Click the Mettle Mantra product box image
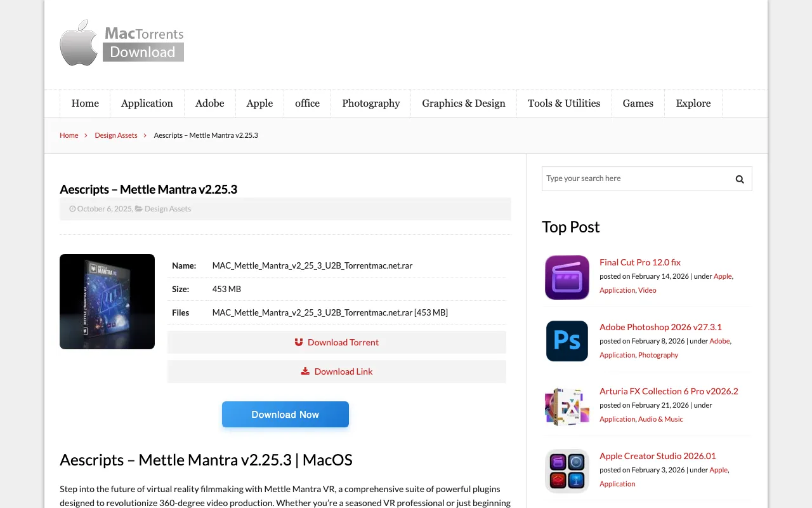 (x=107, y=302)
